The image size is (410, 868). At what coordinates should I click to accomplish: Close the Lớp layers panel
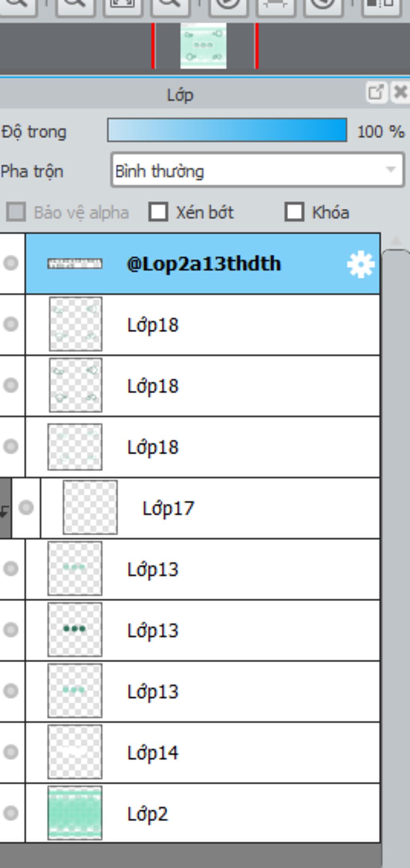click(400, 92)
